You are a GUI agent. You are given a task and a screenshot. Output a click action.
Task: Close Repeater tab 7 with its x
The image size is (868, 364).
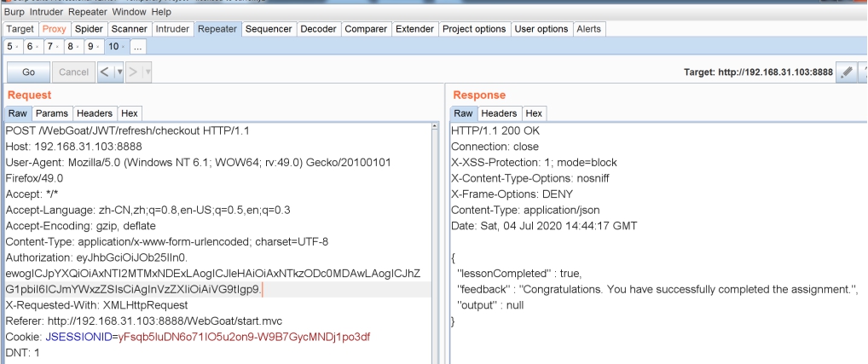(x=57, y=47)
